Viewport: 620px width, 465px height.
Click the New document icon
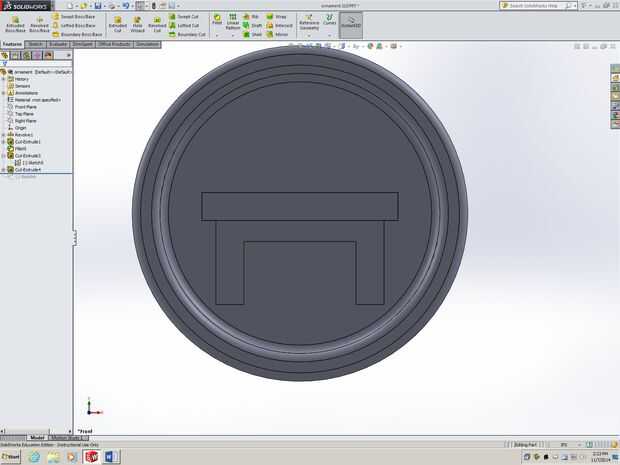(70, 6)
